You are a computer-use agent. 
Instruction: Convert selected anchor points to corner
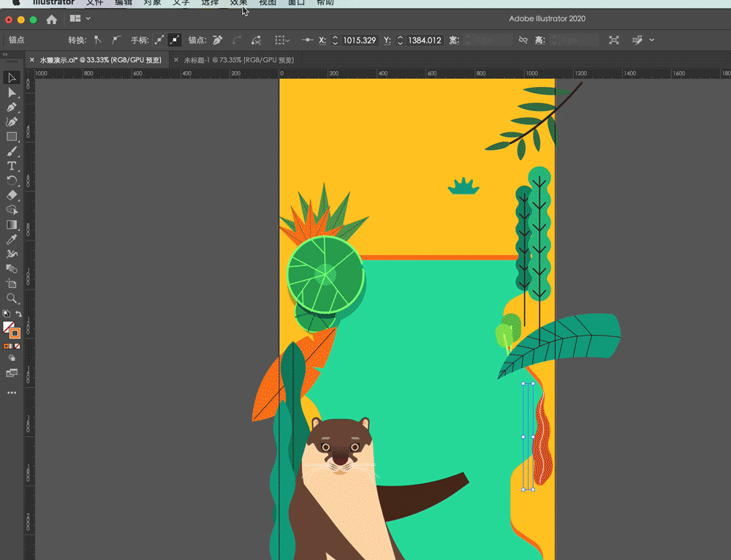pos(97,40)
